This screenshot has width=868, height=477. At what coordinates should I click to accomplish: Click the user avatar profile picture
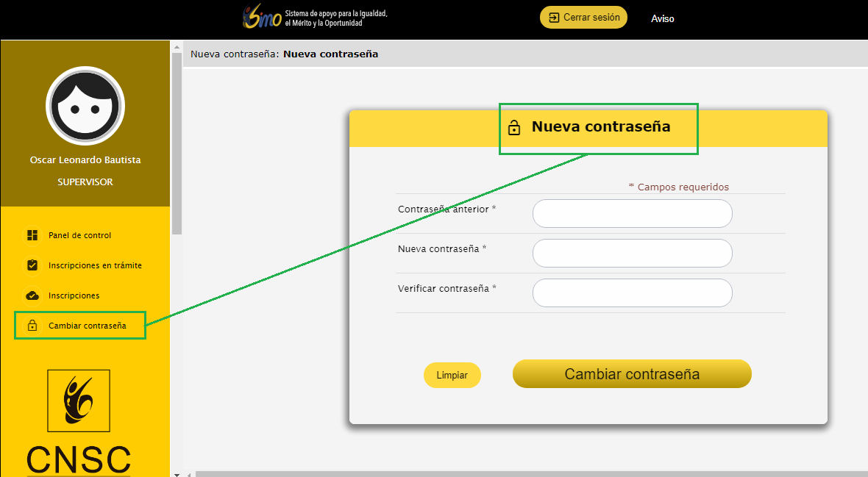[85, 106]
